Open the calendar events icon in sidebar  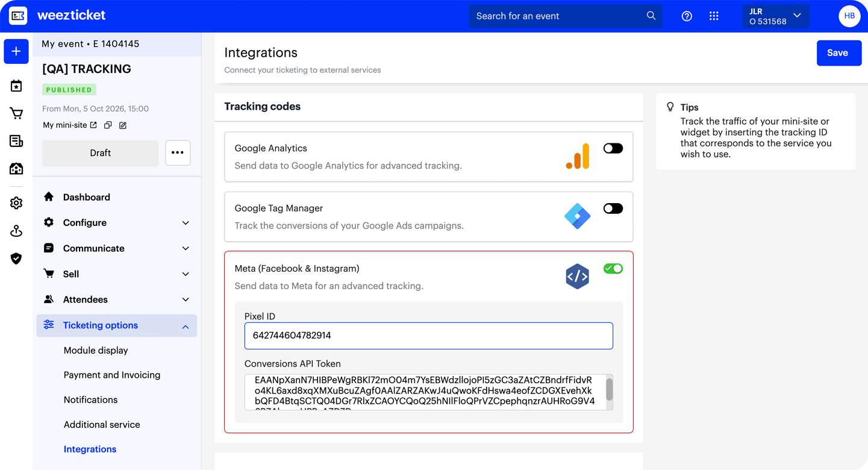coord(16,85)
